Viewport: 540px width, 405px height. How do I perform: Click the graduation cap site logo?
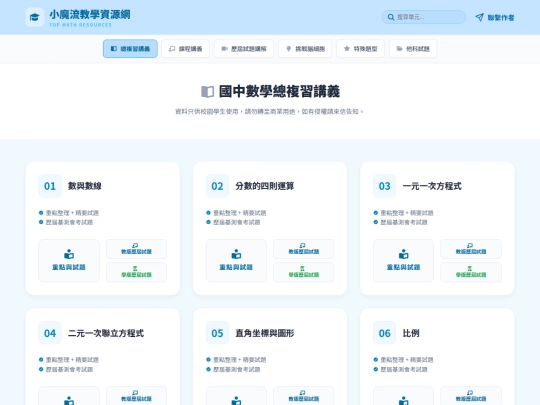tap(34, 17)
